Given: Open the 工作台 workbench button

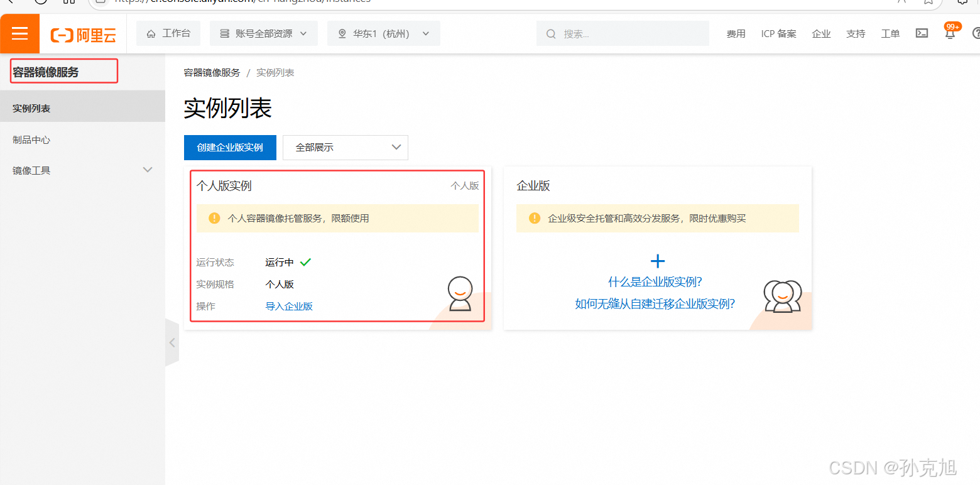Looking at the screenshot, I should [168, 33].
